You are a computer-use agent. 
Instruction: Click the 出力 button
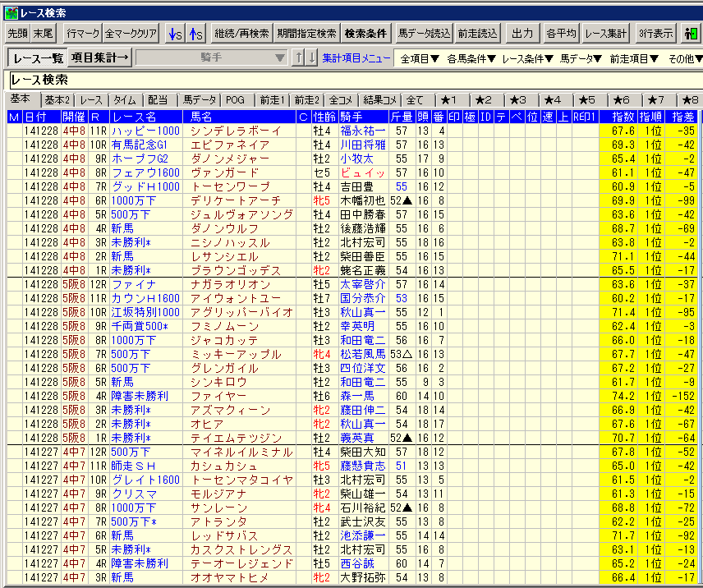pyautogui.click(x=522, y=34)
